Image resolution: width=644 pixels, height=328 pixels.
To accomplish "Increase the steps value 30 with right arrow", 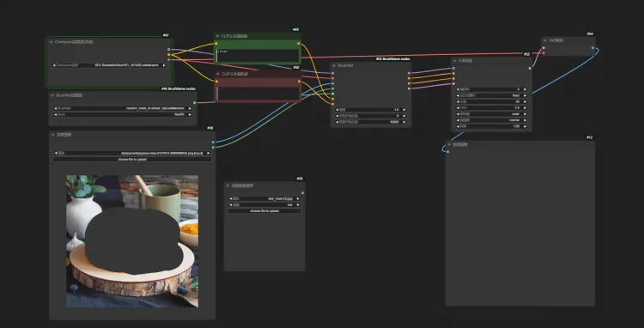I will pyautogui.click(x=525, y=101).
